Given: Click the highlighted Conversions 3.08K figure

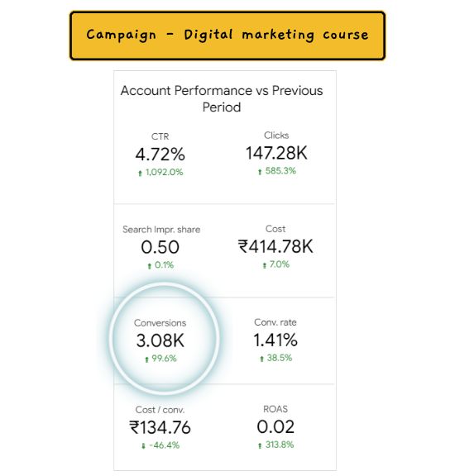Looking at the screenshot, I should pyautogui.click(x=160, y=340).
